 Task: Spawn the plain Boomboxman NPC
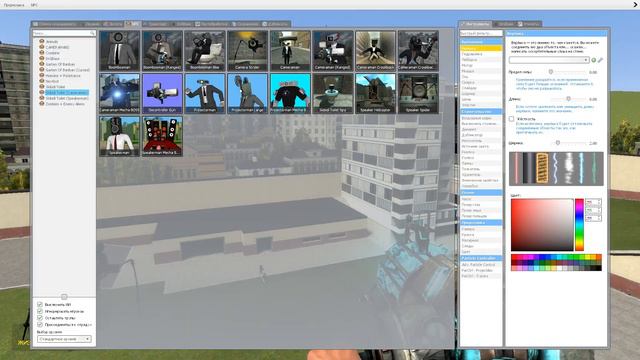119,51
